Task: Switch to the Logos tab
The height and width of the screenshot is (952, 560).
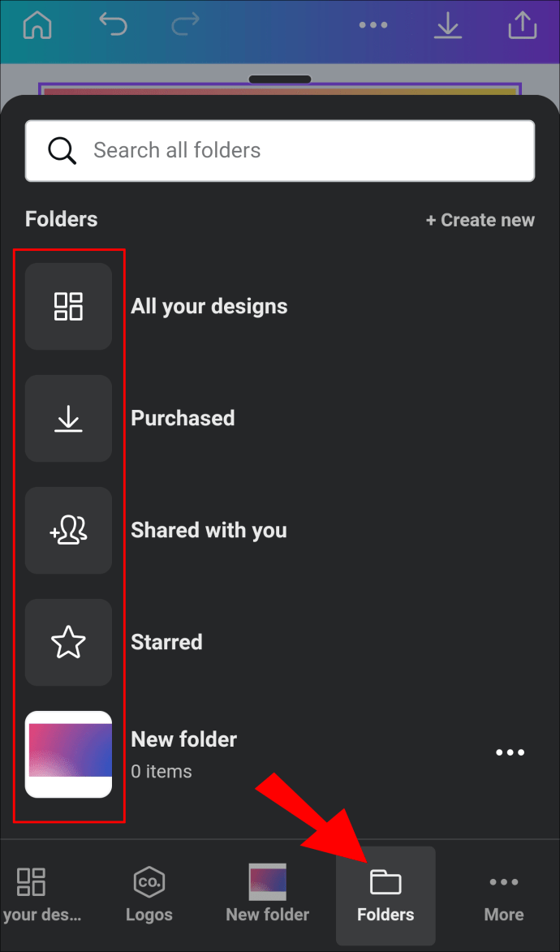Action: tap(149, 894)
